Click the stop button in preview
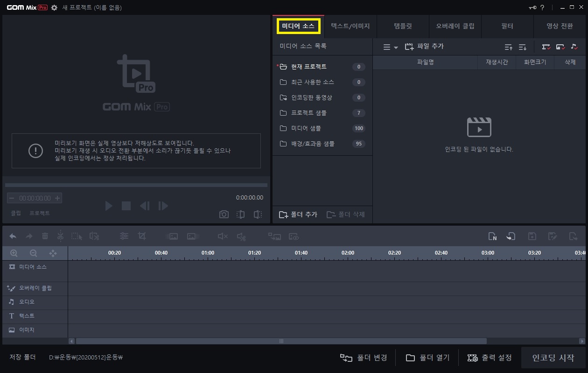588x373 pixels. tap(126, 206)
